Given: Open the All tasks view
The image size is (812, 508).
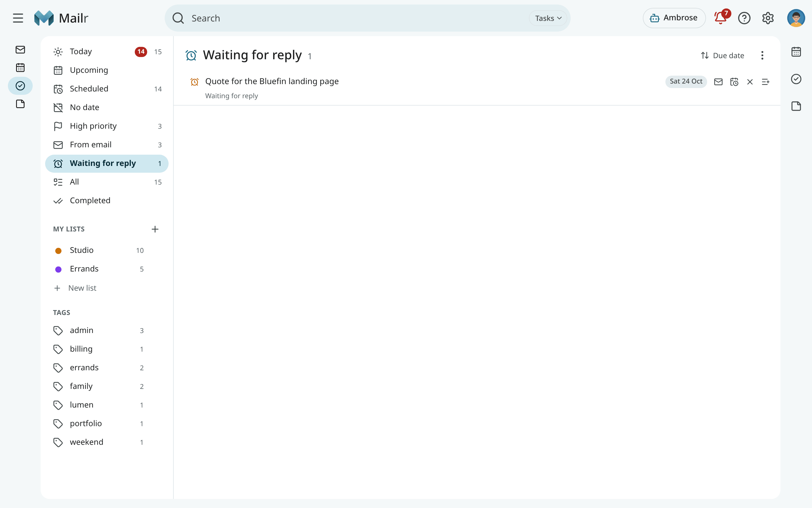Looking at the screenshot, I should [x=107, y=182].
